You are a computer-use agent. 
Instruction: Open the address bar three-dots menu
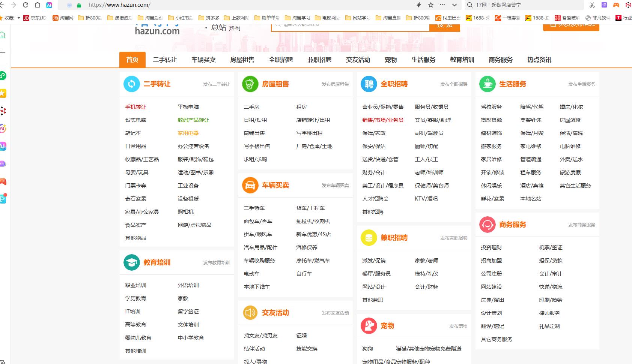[442, 5]
